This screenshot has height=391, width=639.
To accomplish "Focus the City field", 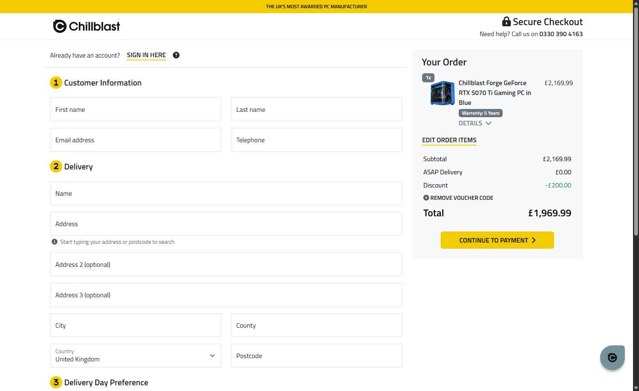I will pyautogui.click(x=135, y=325).
